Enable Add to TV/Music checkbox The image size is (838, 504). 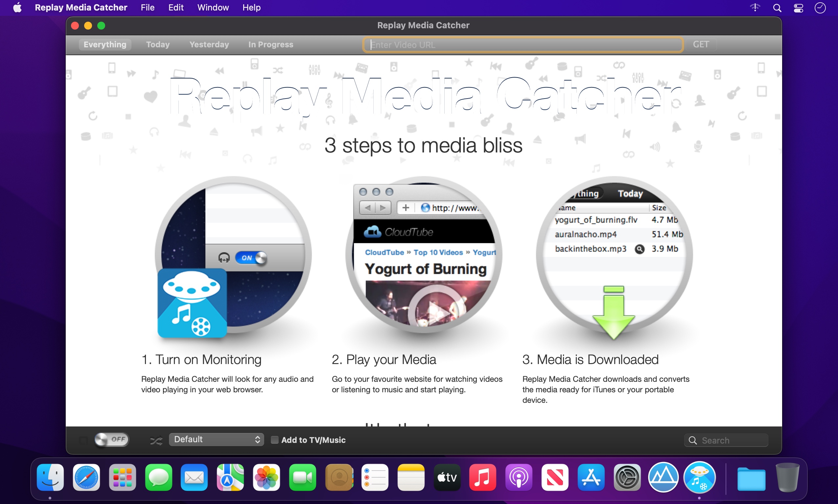274,440
